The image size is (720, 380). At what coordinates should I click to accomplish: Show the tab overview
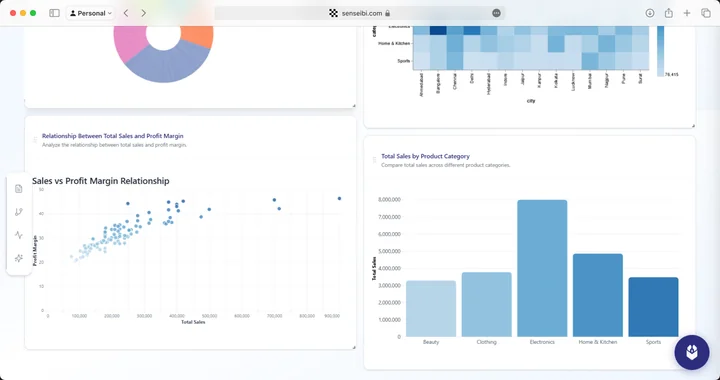point(706,13)
